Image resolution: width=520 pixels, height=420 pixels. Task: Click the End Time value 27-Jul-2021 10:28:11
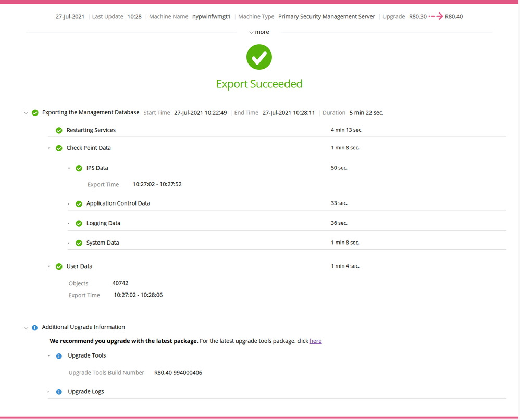pos(289,113)
